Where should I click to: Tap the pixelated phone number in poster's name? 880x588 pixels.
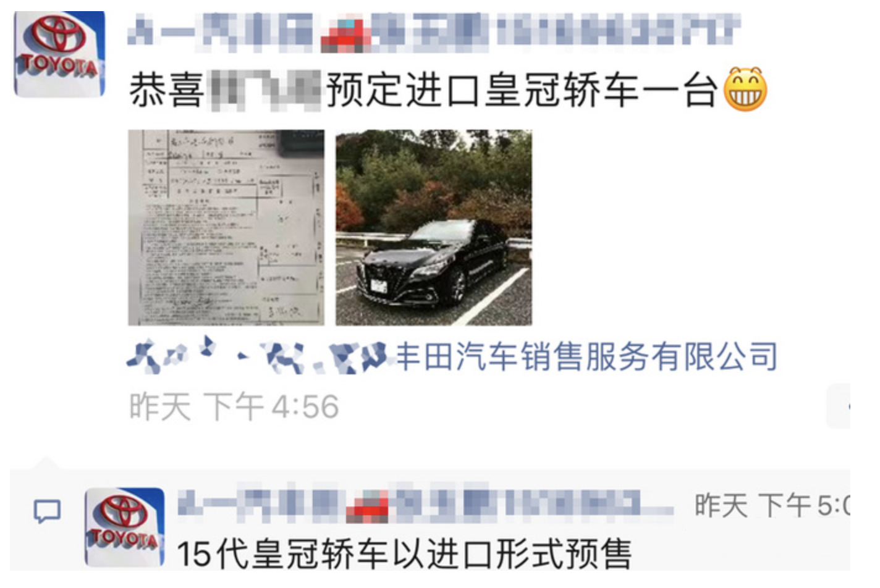(x=618, y=31)
